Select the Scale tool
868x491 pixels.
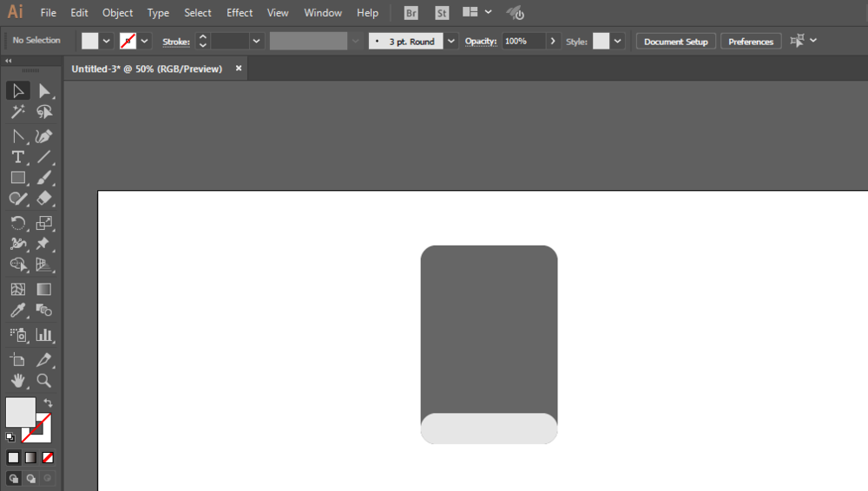43,223
